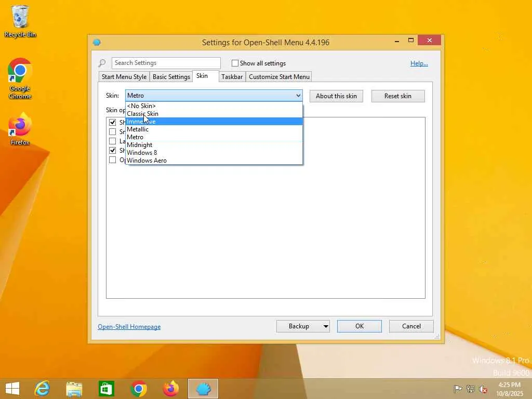This screenshot has width=532, height=399.
Task: Choose the Windows 8 skin
Action: click(214, 153)
